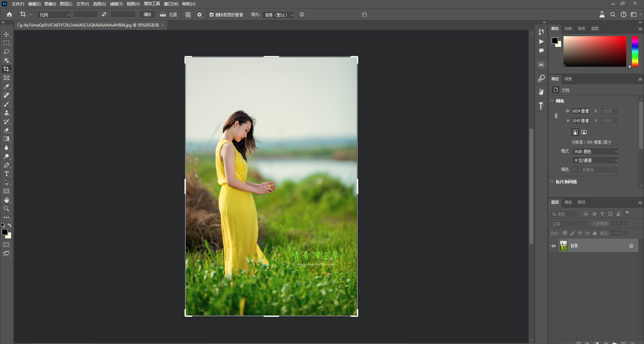Open the crop overlay grid options
Image resolution: width=644 pixels, height=344 pixels.
[188, 15]
